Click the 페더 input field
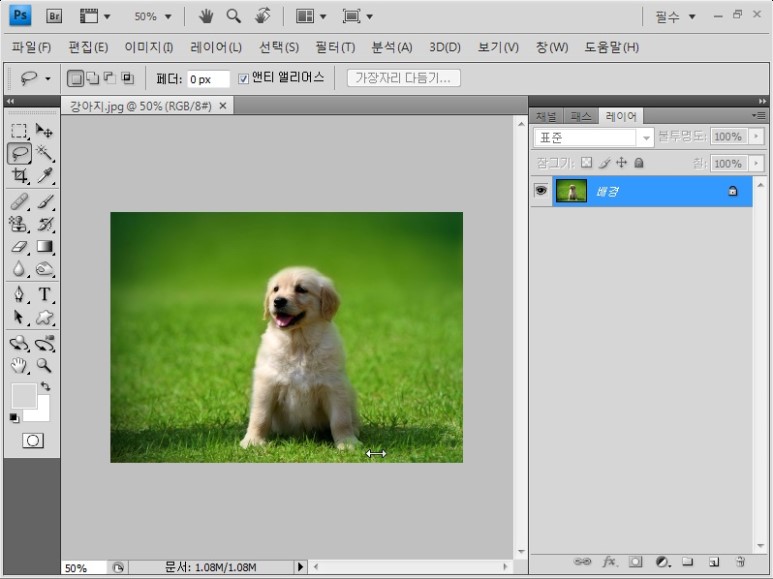773x579 pixels. point(208,78)
